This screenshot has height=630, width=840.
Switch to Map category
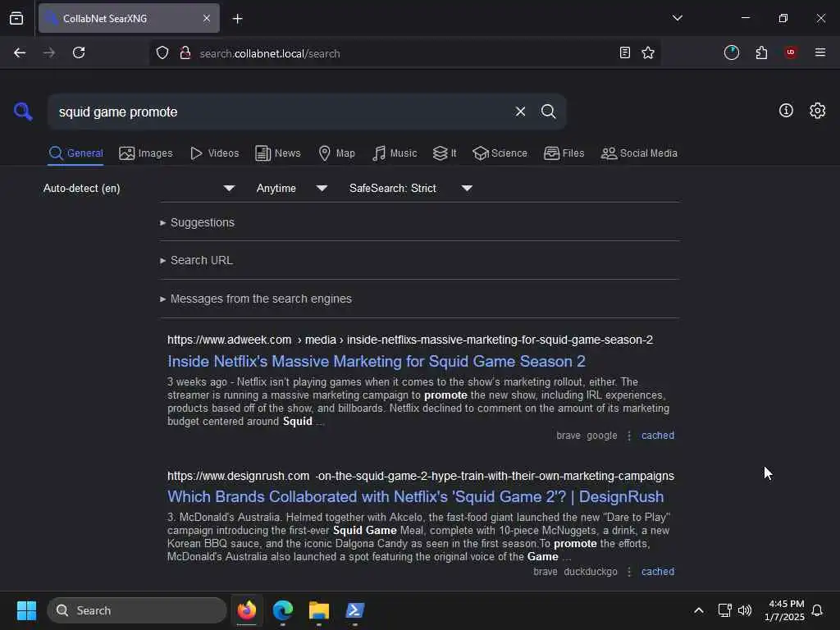(x=337, y=153)
